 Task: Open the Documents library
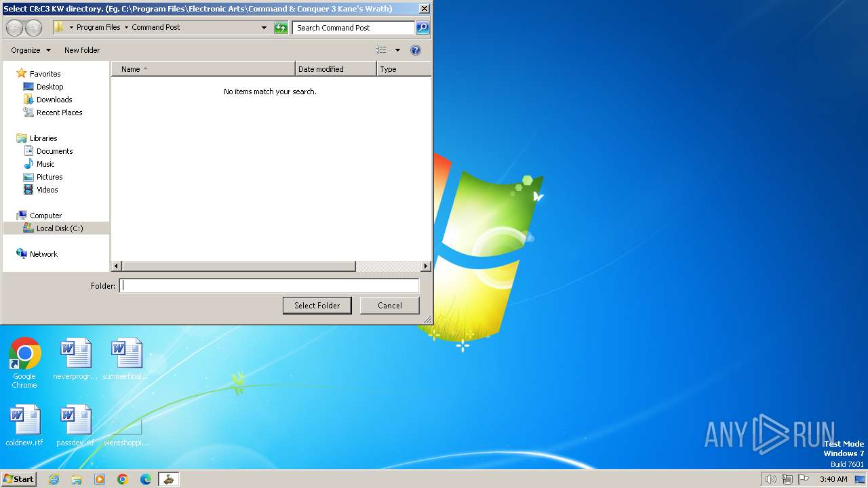tap(54, 151)
